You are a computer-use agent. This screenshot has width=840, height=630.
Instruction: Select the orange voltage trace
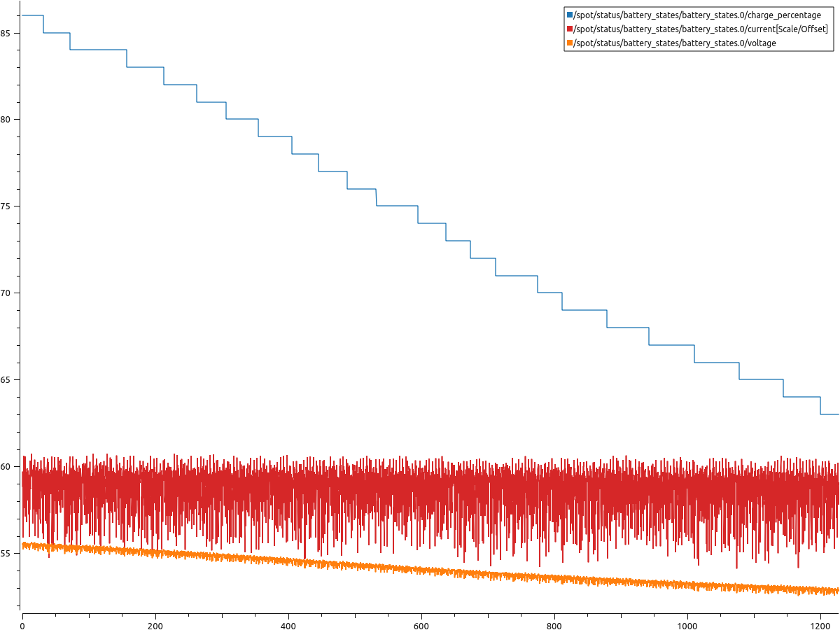[x=420, y=568]
